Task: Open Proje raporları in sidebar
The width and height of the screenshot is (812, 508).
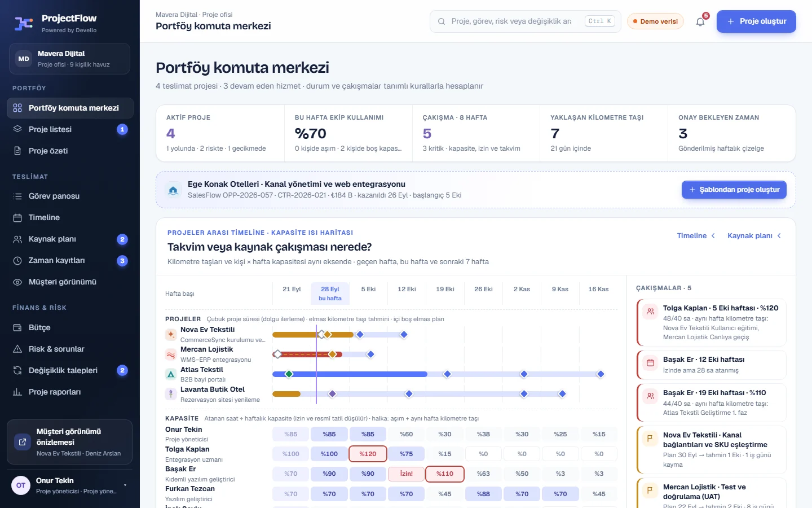Action: point(70,392)
